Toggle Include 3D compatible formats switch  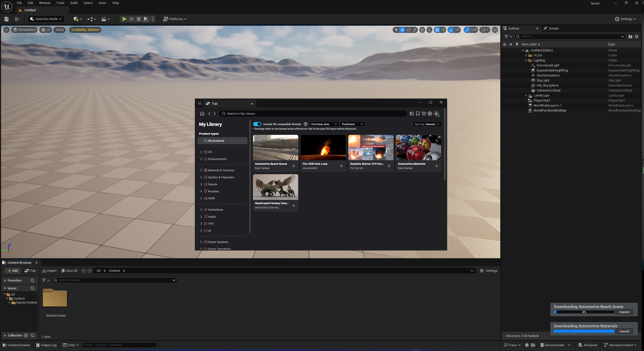(x=257, y=124)
